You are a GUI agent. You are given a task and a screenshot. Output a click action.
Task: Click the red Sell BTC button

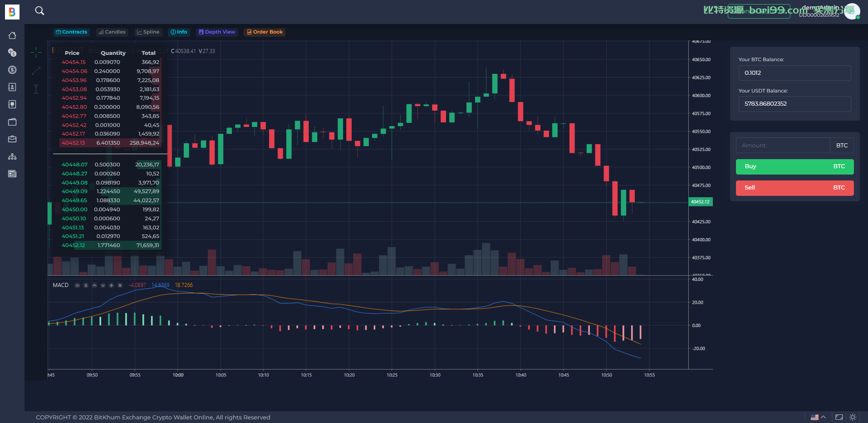click(794, 188)
